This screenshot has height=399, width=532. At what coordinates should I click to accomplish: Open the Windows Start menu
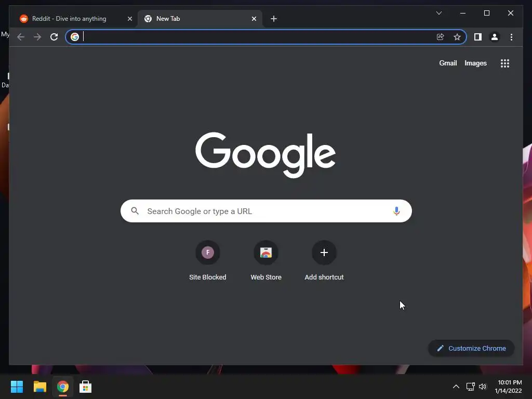click(x=17, y=387)
